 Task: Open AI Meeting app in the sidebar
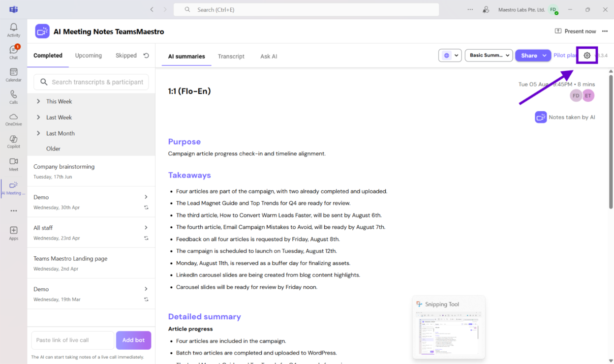(x=13, y=188)
